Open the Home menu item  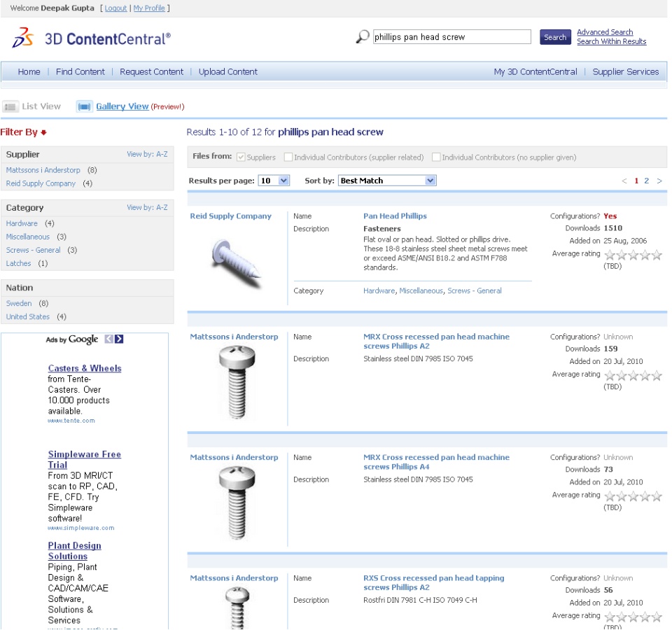click(x=29, y=72)
